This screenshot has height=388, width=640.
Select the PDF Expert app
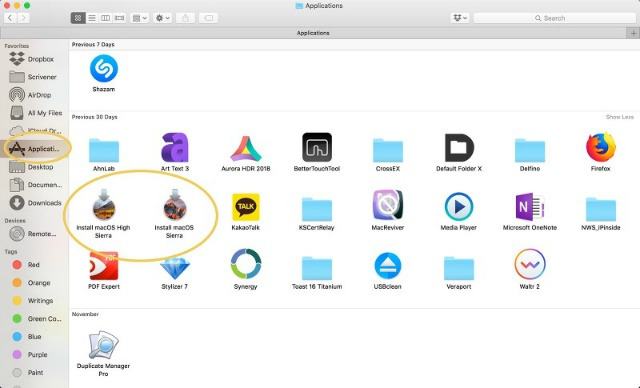pos(104,266)
